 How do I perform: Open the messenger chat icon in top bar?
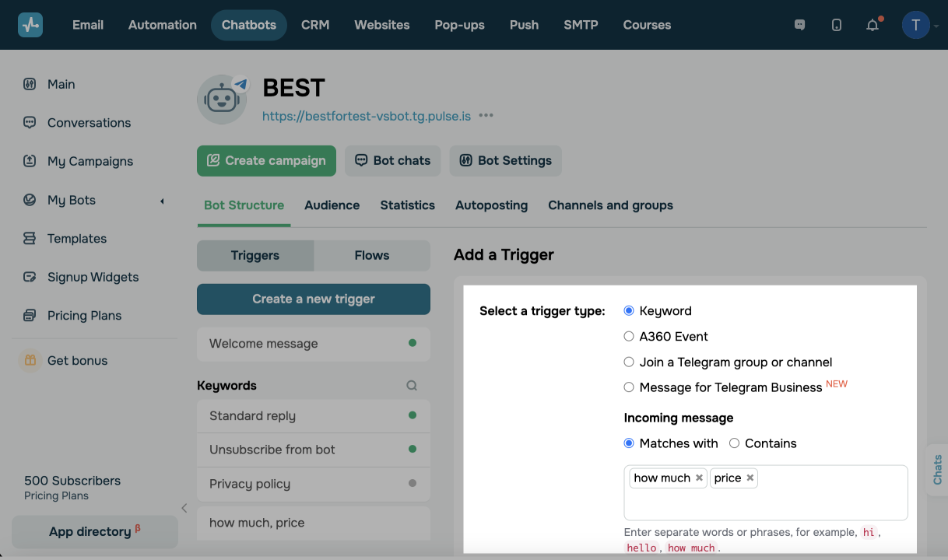(x=799, y=24)
